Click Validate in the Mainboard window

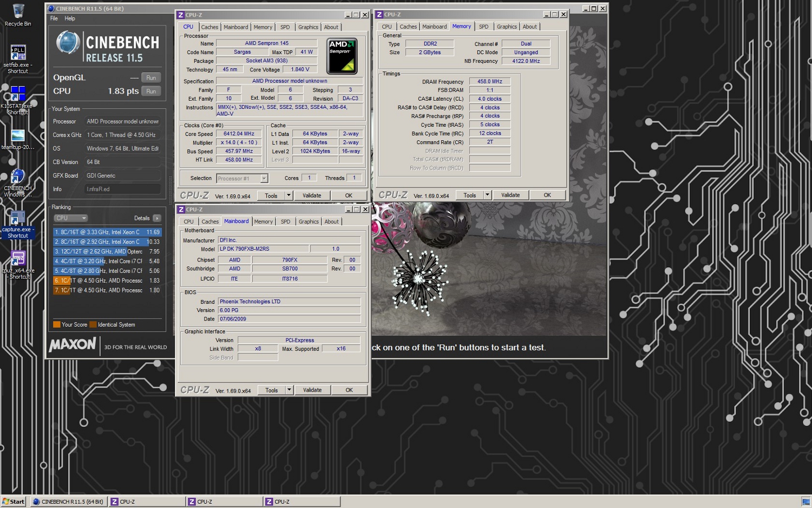pyautogui.click(x=312, y=390)
